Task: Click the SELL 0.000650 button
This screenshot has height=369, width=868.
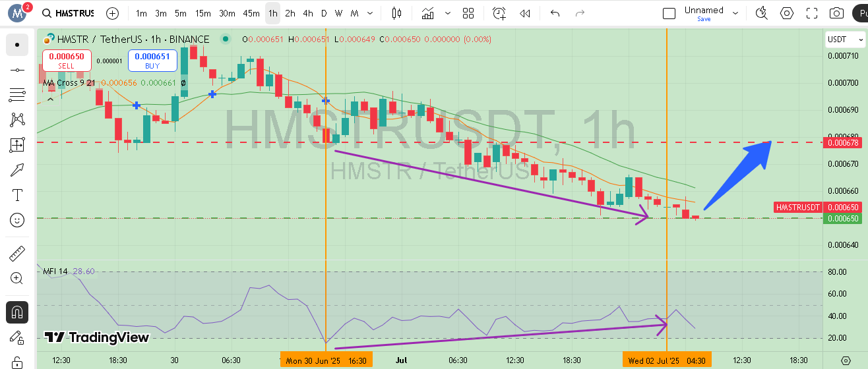Action: [x=66, y=61]
